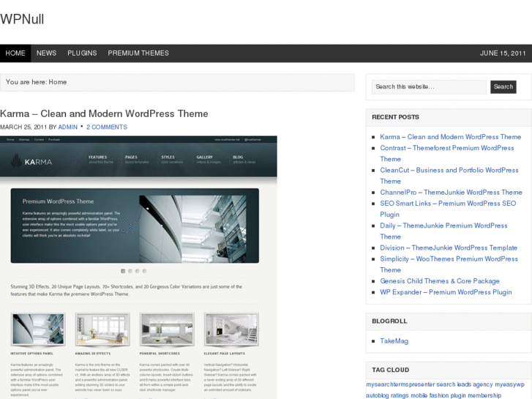The image size is (532, 399).
Task: Open the NEWS menu item
Action: [47, 53]
